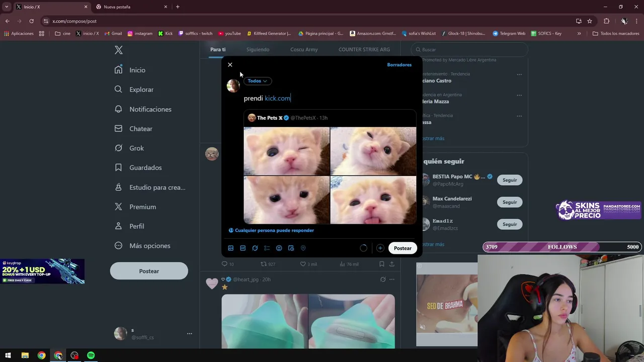This screenshot has width=644, height=362.
Task: Click the Buscar search field
Action: coord(469,50)
